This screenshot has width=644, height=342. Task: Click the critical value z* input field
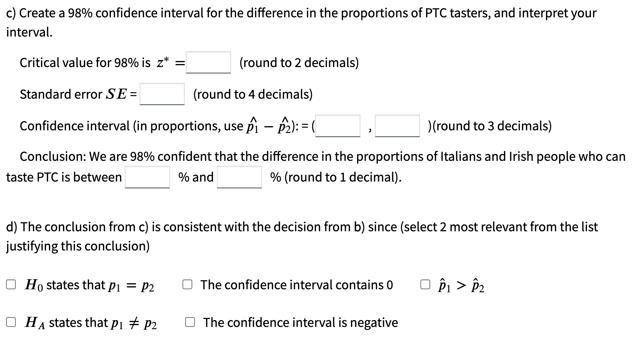point(208,63)
